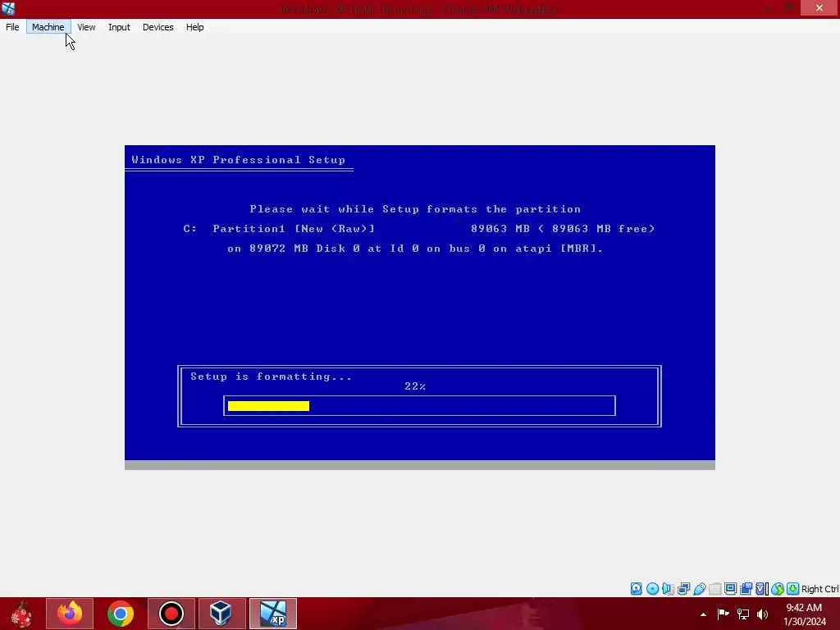840x630 pixels.
Task: Open the View menu
Action: tap(86, 27)
